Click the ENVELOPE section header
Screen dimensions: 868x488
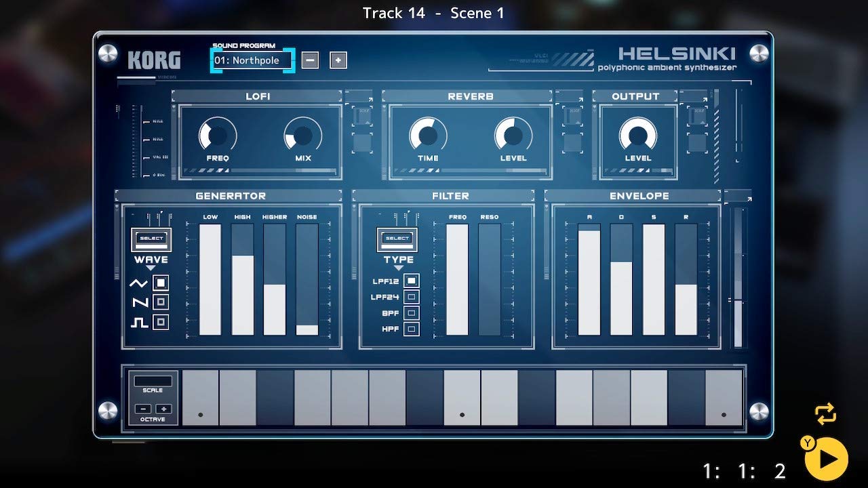[639, 196]
